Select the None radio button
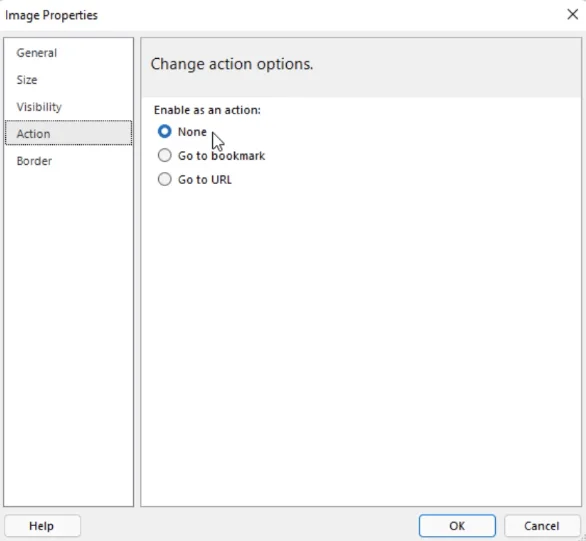 click(164, 132)
